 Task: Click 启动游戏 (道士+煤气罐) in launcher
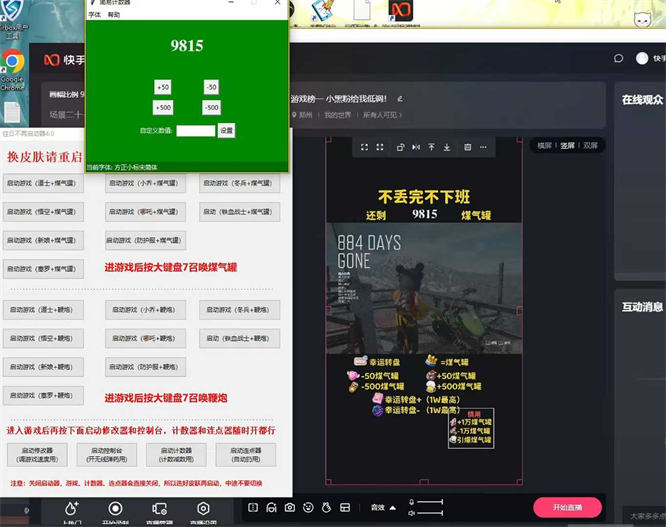click(43, 183)
